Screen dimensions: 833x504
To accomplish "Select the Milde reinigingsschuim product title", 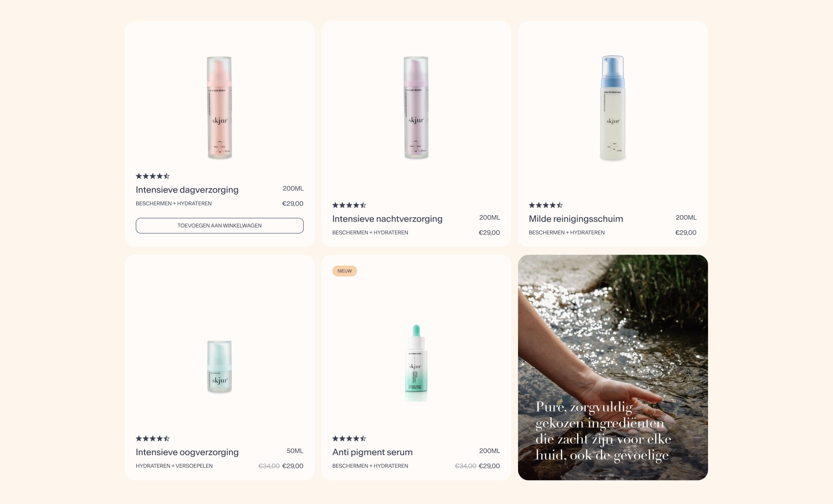I will coord(576,219).
